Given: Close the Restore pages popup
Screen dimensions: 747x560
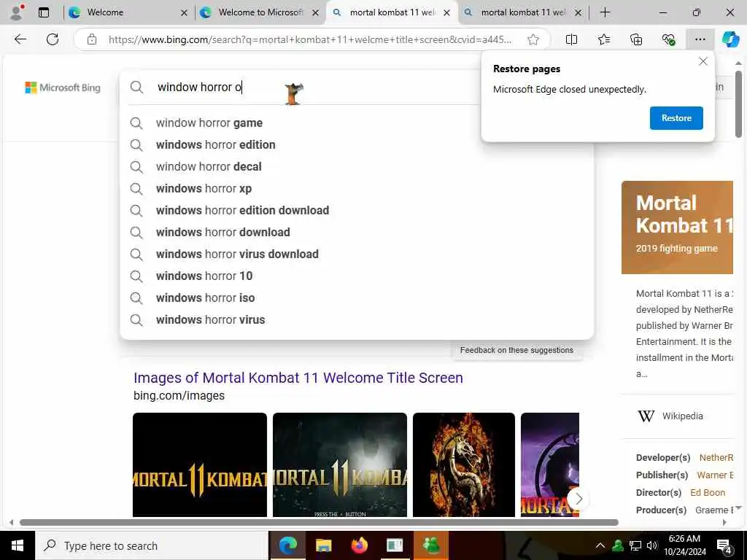Looking at the screenshot, I should point(703,61).
